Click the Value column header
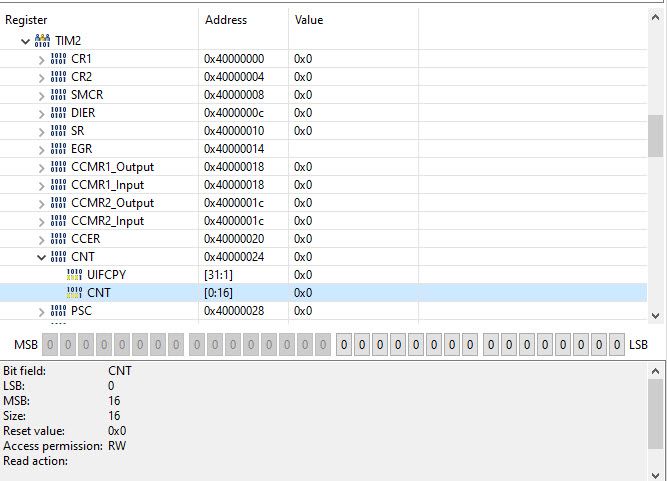This screenshot has height=481, width=667. 309,20
